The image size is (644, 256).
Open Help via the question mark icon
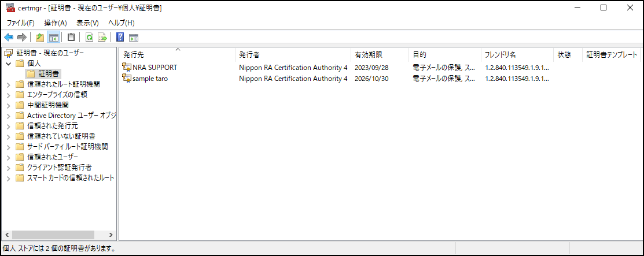coord(120,38)
